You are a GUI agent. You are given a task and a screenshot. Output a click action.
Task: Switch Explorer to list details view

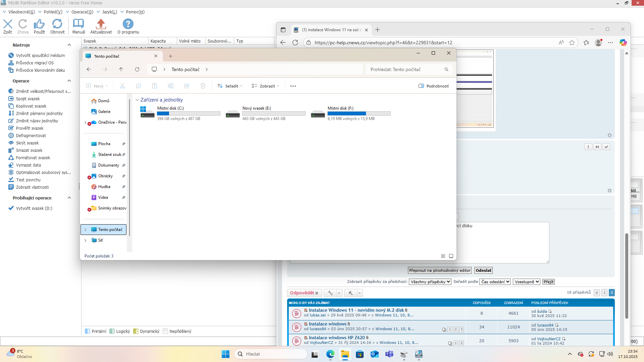(x=443, y=256)
